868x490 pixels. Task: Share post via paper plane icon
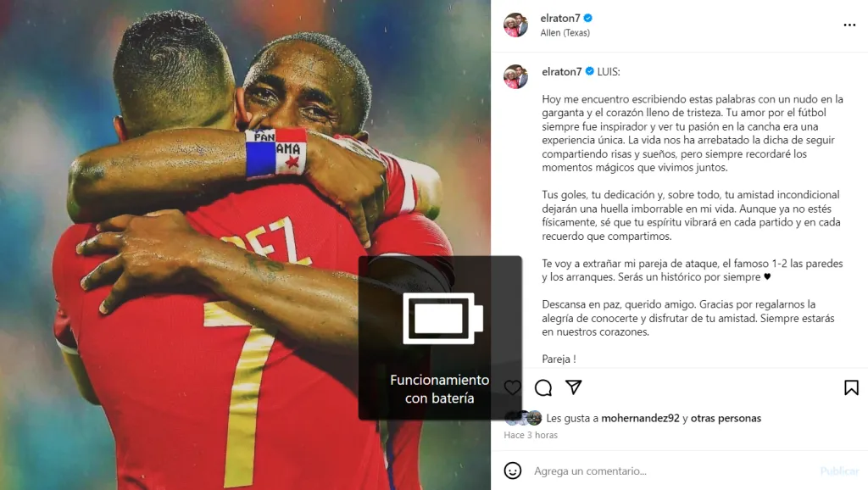tap(574, 387)
